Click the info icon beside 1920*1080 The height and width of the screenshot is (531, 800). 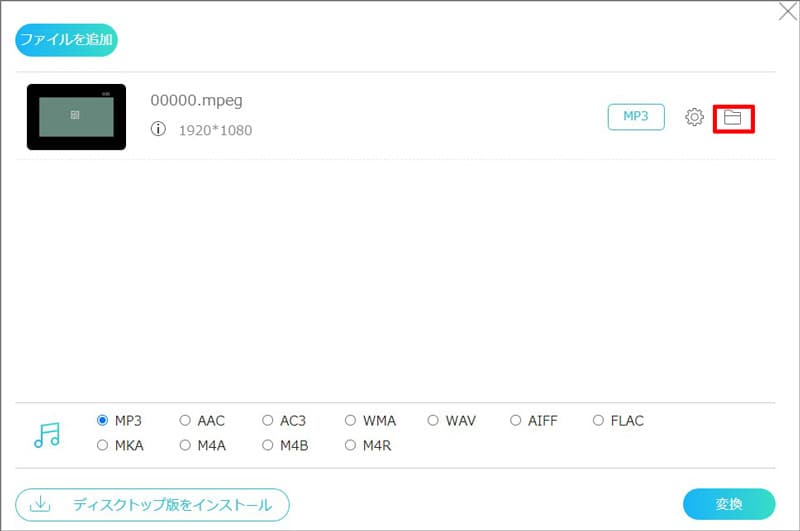pos(158,130)
